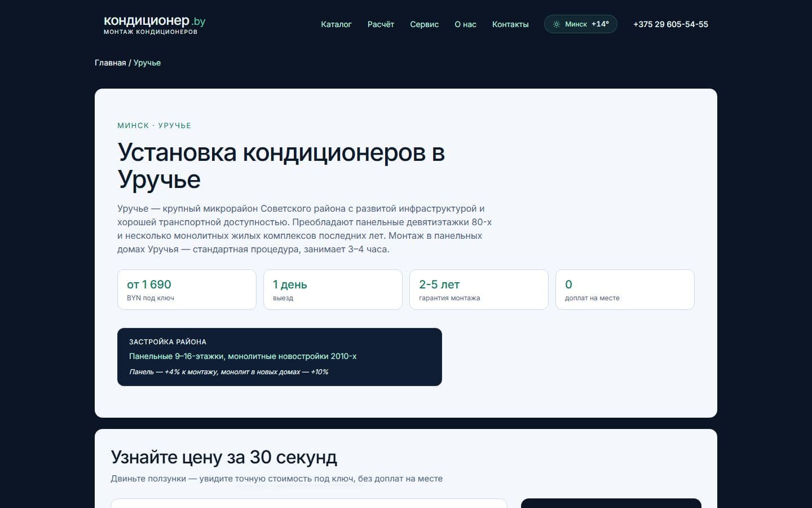Screen dimensions: 812x508
Task: Click the district description paragraph about Уручье
Action: point(304,229)
